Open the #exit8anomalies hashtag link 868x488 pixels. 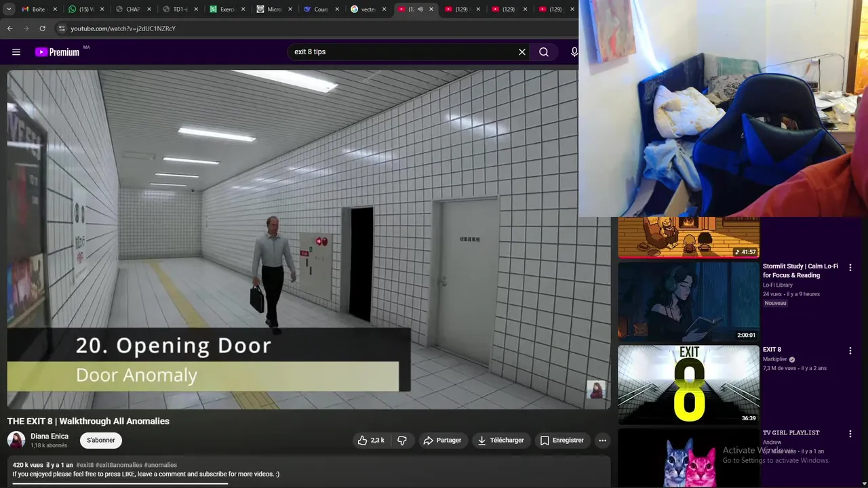coord(119,465)
